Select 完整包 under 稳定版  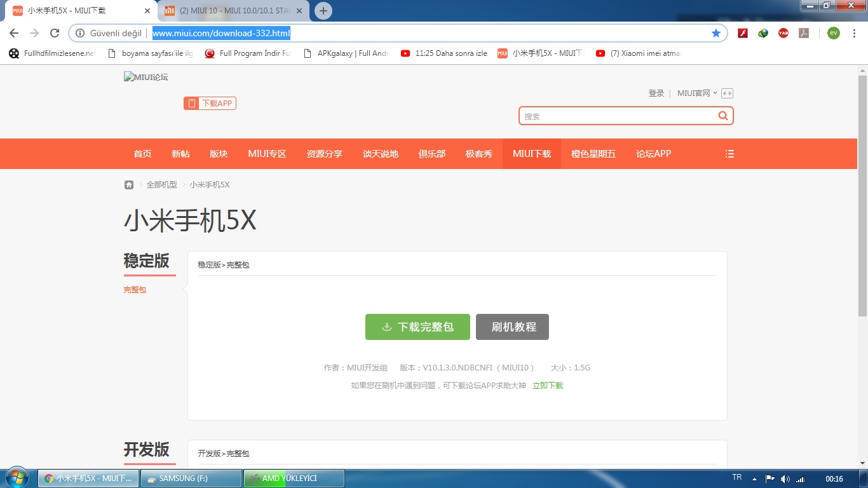click(x=135, y=290)
